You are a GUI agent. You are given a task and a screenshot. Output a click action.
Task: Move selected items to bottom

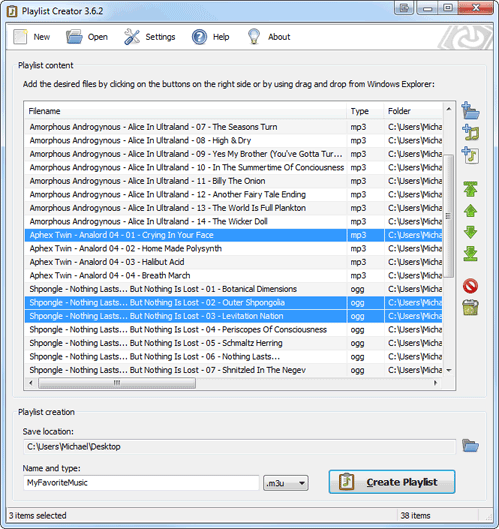470,253
